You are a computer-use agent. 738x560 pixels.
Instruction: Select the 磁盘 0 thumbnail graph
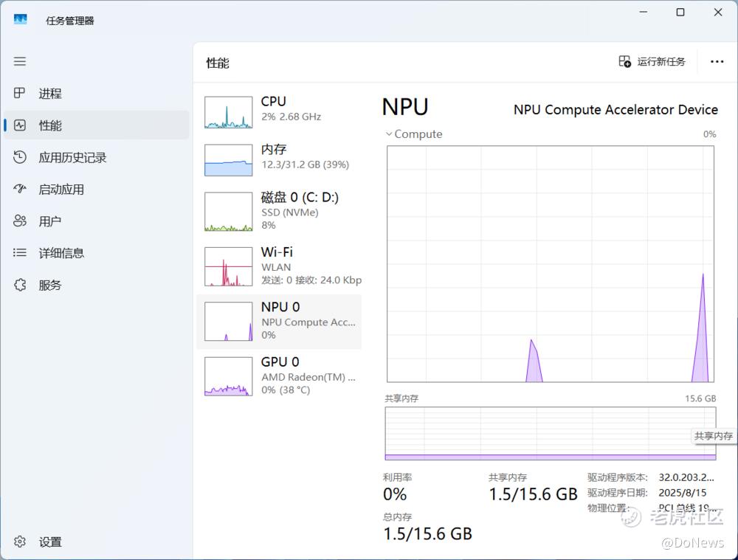[x=228, y=211]
